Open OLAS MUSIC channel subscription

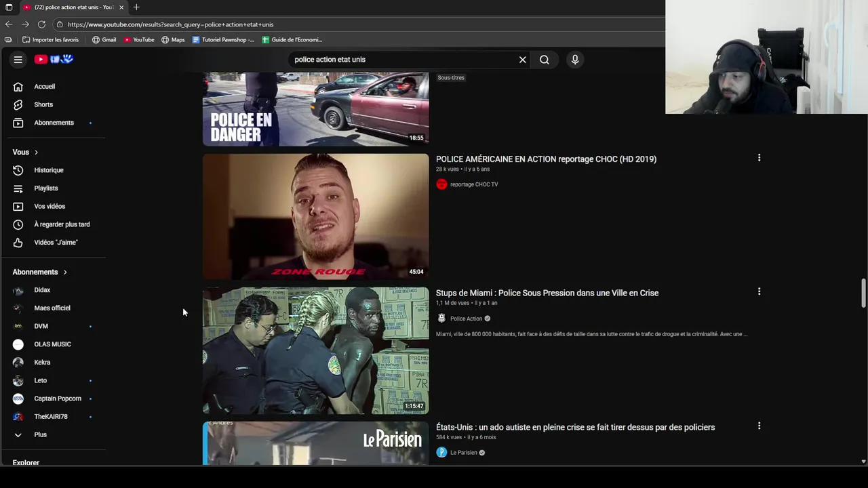pos(54,344)
